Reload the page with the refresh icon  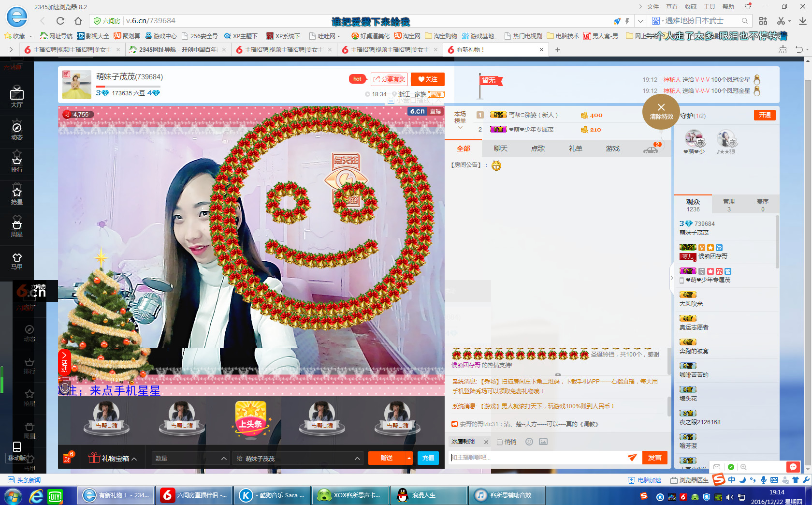click(x=60, y=21)
